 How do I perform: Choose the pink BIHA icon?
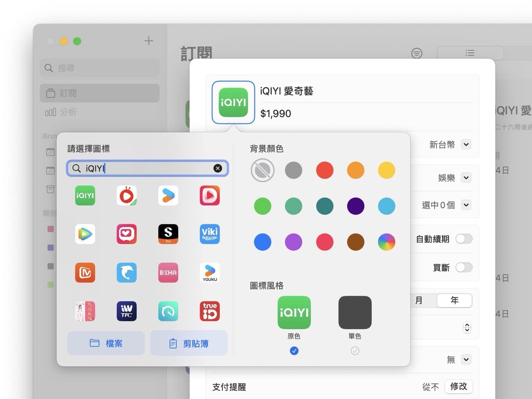coord(168,273)
